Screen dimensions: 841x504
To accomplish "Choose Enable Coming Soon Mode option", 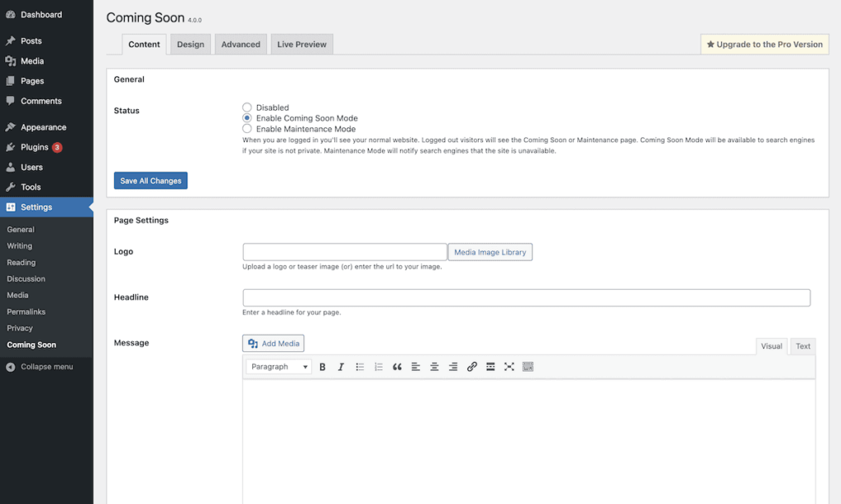I will [x=247, y=118].
